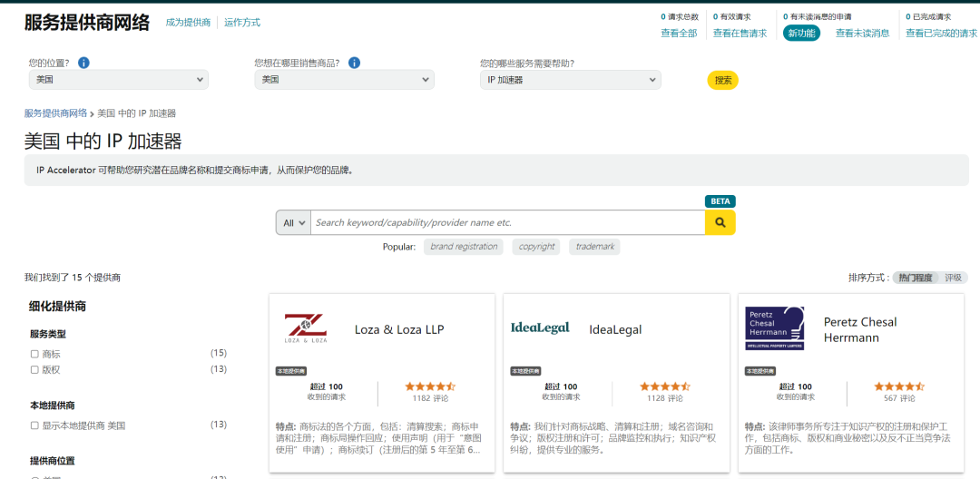The image size is (980, 479).
Task: Click the 567 评论 review count
Action: (x=899, y=398)
